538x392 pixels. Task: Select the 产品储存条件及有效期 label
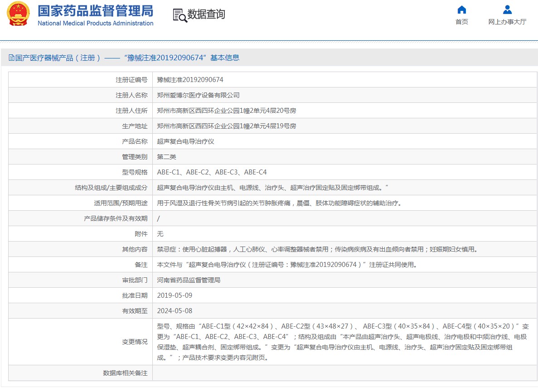(x=116, y=218)
